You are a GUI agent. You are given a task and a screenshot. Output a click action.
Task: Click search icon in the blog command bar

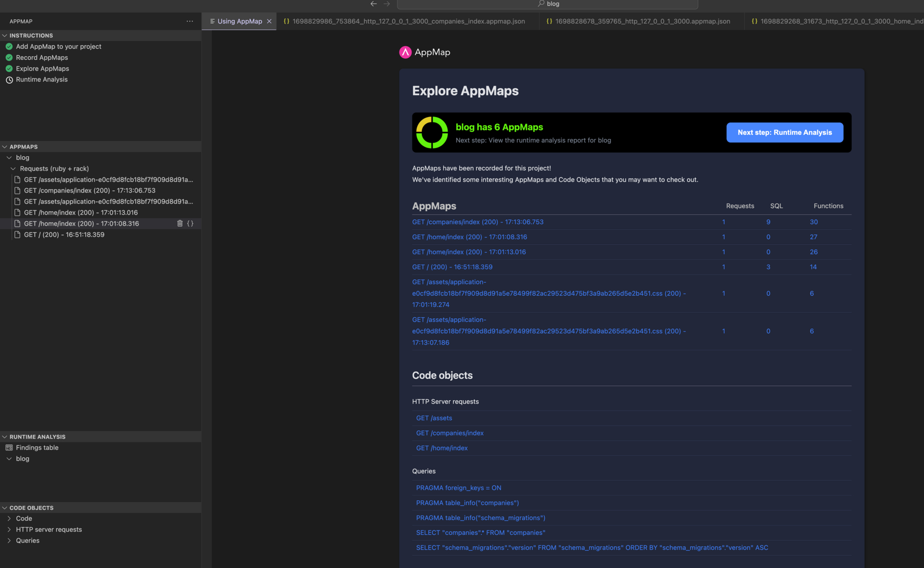(541, 4)
